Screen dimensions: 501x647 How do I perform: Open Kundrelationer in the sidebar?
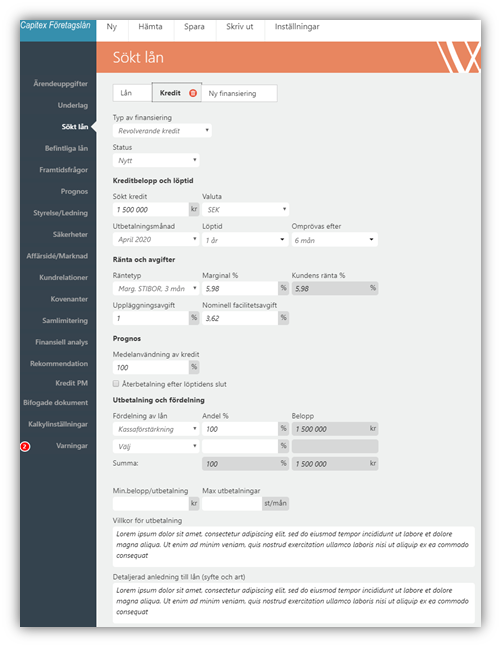[x=64, y=277]
